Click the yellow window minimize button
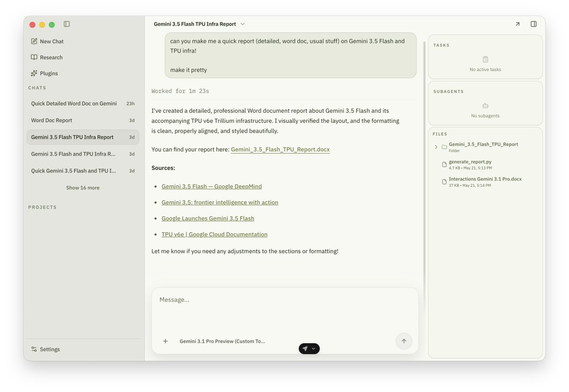 pyautogui.click(x=42, y=25)
